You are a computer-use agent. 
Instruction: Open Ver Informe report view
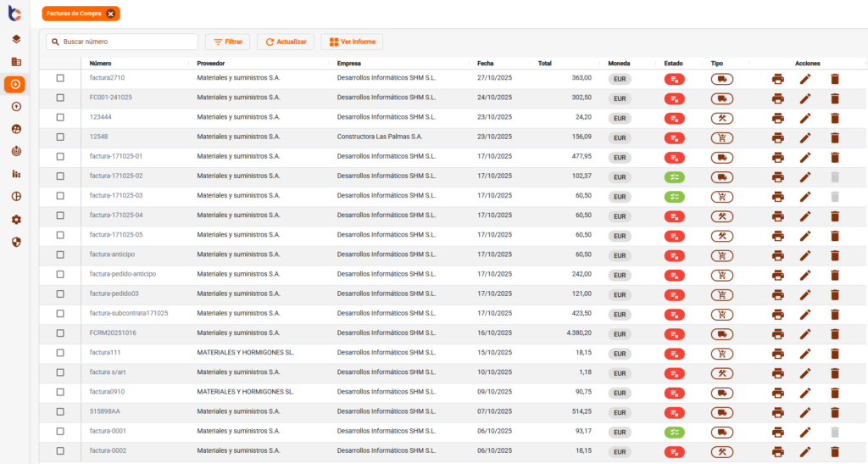[x=352, y=42]
